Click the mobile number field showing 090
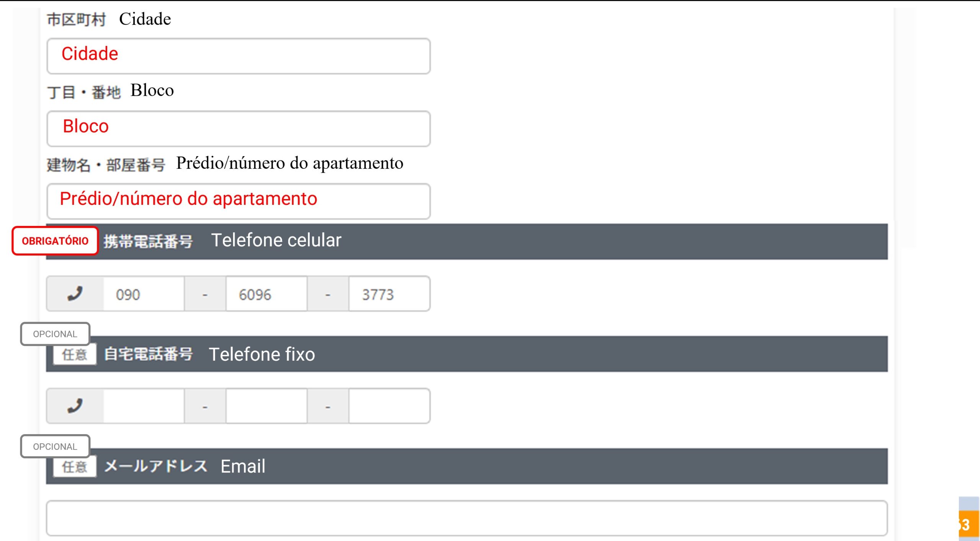 pyautogui.click(x=144, y=294)
